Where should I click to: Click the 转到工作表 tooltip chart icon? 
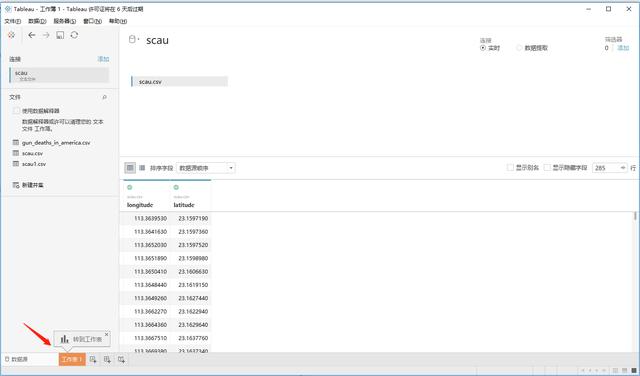click(64, 339)
